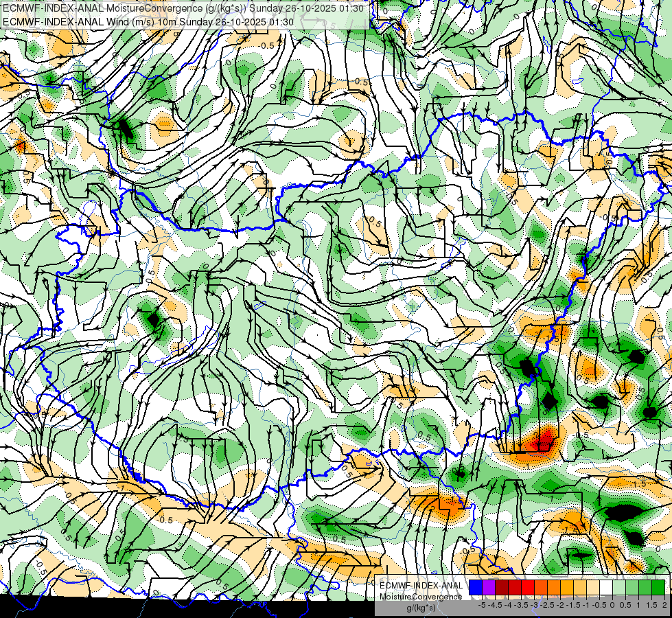Click the legend value -2

(x=560, y=605)
